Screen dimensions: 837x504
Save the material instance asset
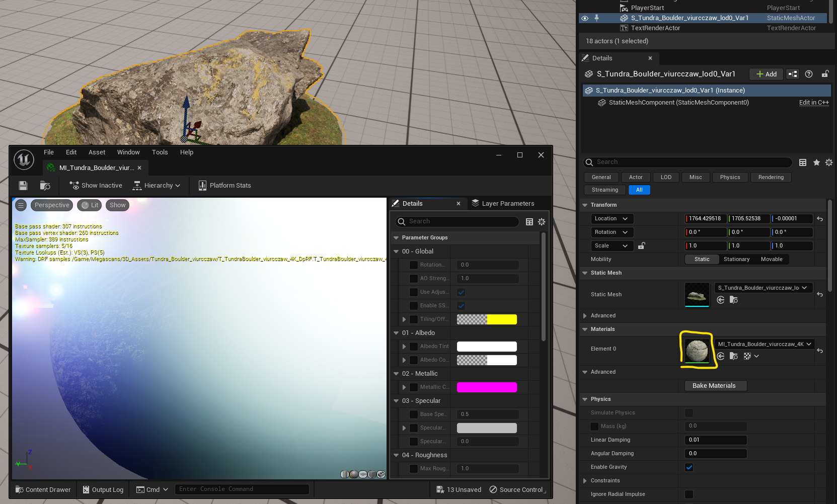[23, 186]
